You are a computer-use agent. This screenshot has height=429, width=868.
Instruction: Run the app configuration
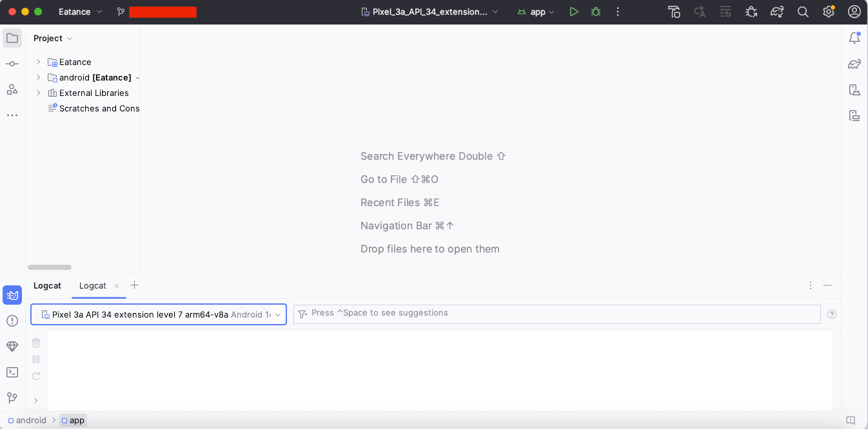(x=574, y=11)
